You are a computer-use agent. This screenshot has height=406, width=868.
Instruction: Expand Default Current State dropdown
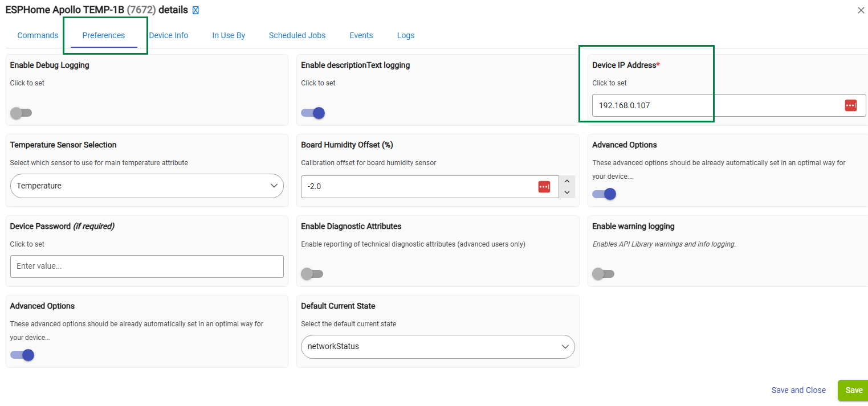pos(438,347)
